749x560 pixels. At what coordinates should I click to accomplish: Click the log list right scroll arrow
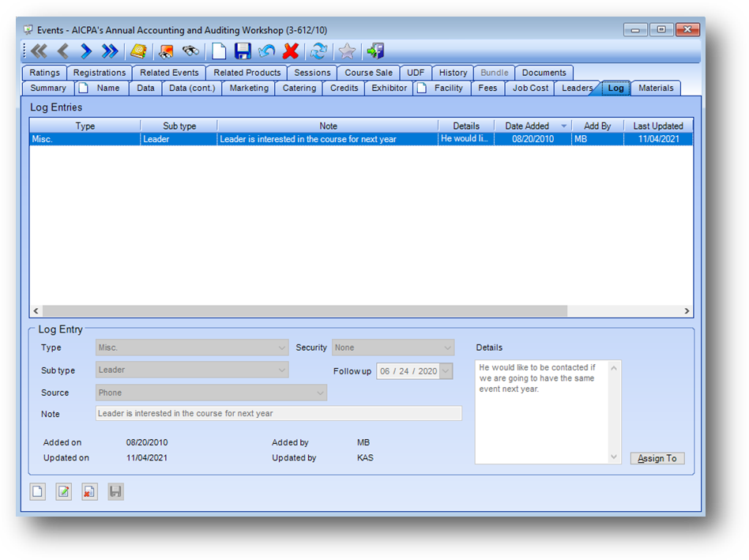[x=687, y=310]
